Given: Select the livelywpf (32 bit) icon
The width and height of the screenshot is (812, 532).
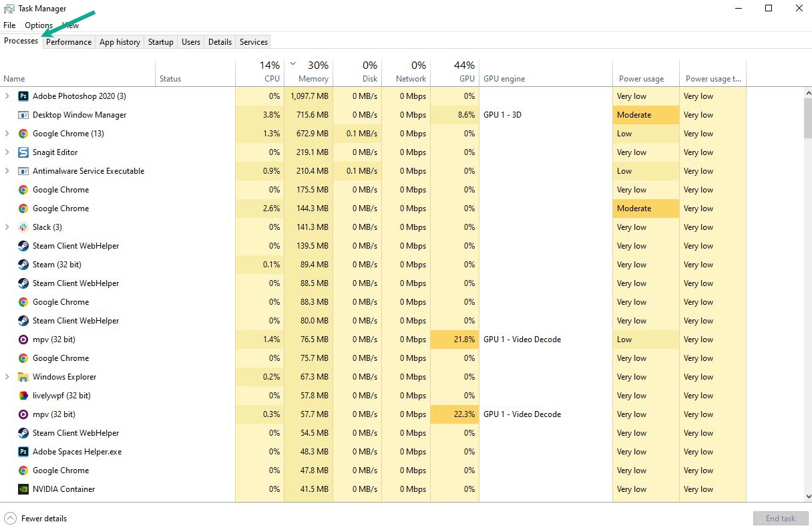Looking at the screenshot, I should pos(23,396).
